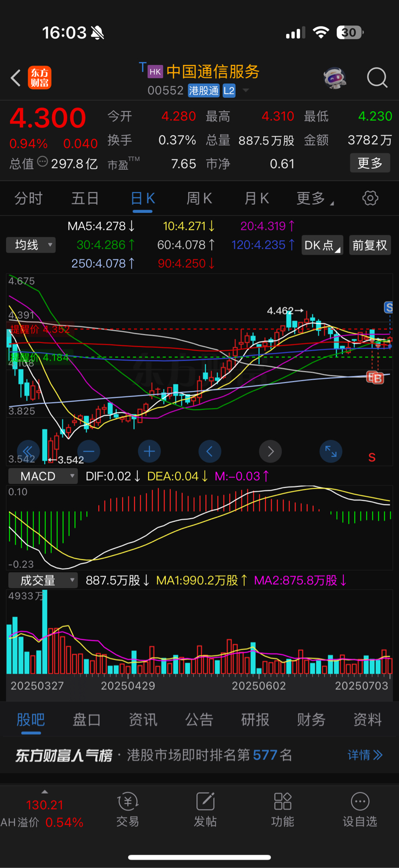Tap the 4.462 high price label

tap(281, 311)
